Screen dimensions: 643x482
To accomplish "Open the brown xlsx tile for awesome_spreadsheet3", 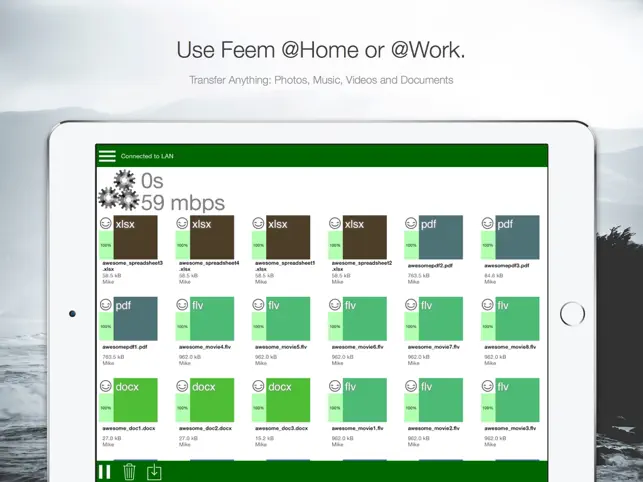I will (x=135, y=237).
